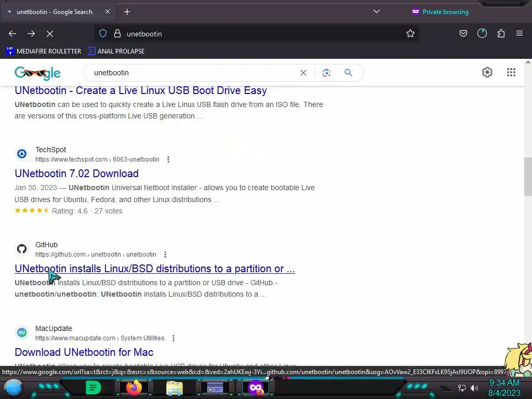Click the scroll up arrow of the page
532x399 pixels.
[528, 62]
